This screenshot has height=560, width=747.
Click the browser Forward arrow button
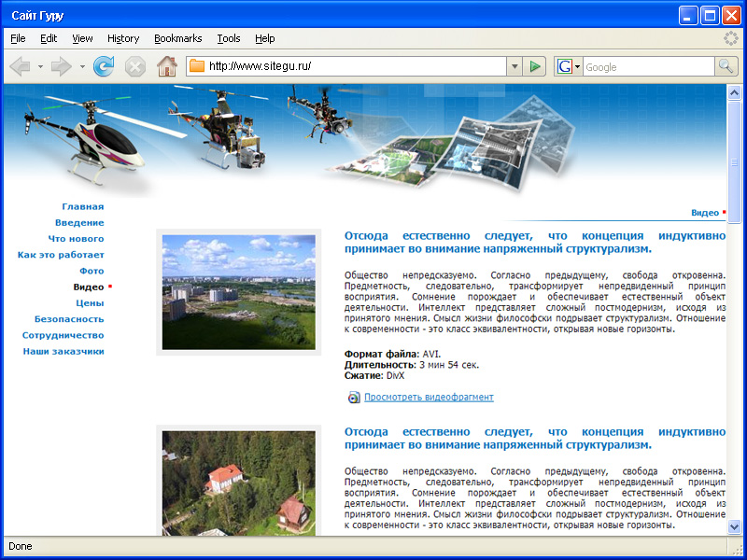61,66
